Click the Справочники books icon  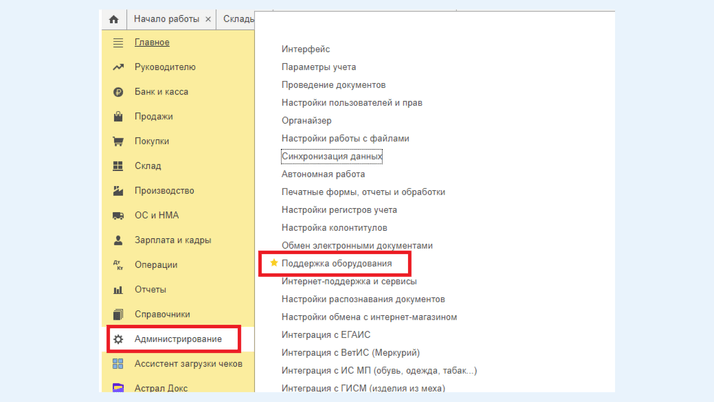[118, 314]
